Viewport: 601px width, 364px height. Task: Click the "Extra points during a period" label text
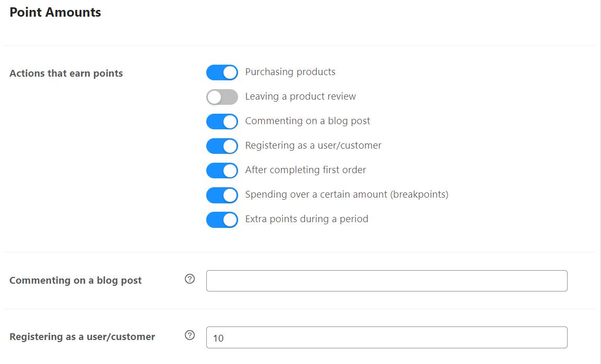coord(307,219)
